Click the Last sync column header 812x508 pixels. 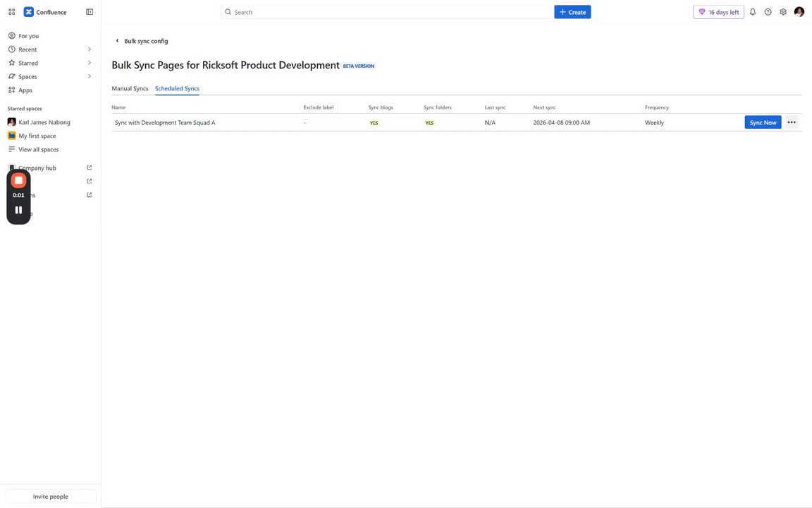[x=495, y=107]
